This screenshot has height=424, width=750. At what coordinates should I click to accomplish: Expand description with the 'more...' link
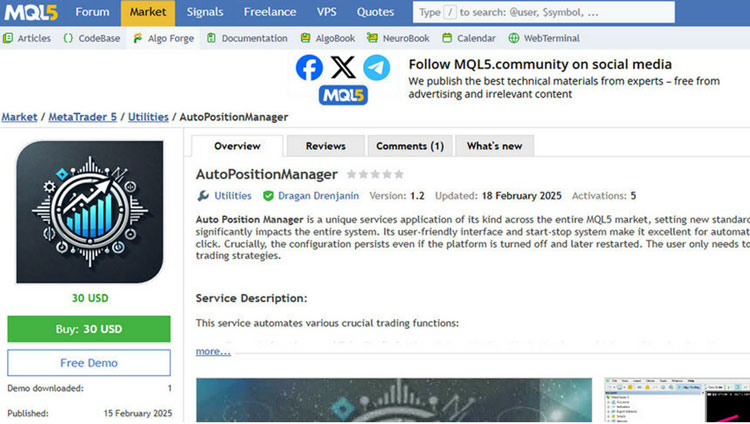pos(213,351)
